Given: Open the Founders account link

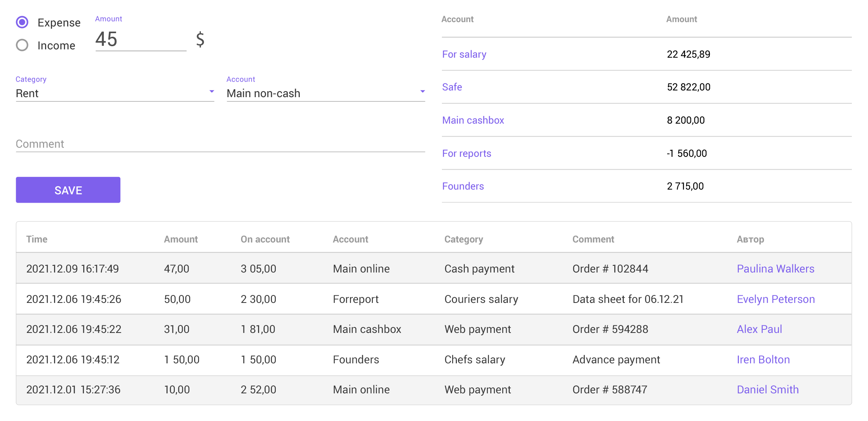Looking at the screenshot, I should (x=463, y=186).
